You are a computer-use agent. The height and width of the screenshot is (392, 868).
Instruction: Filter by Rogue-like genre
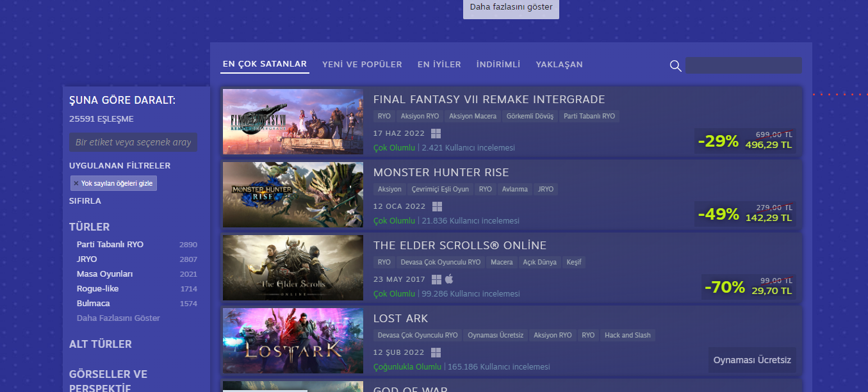coord(98,289)
